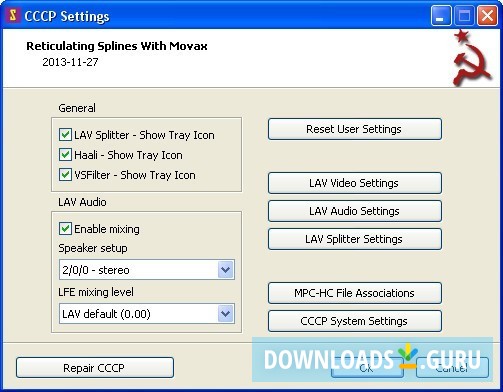Open LAV Video Settings

tap(355, 183)
